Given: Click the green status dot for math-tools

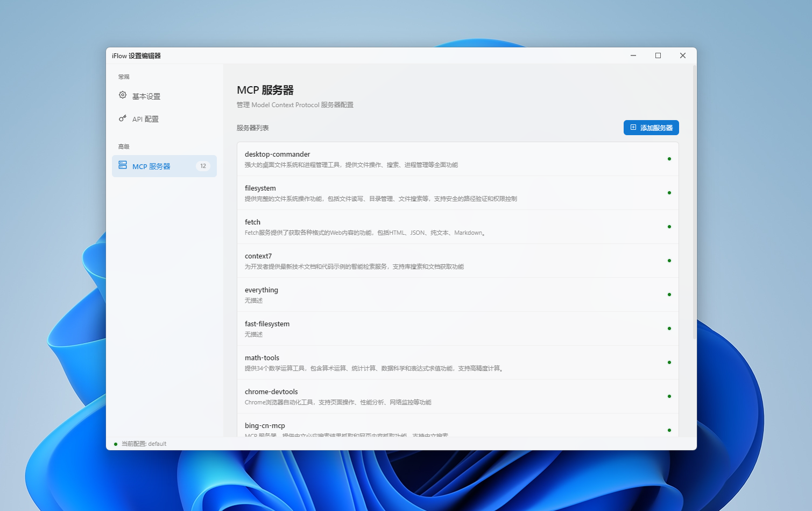Looking at the screenshot, I should pos(669,362).
